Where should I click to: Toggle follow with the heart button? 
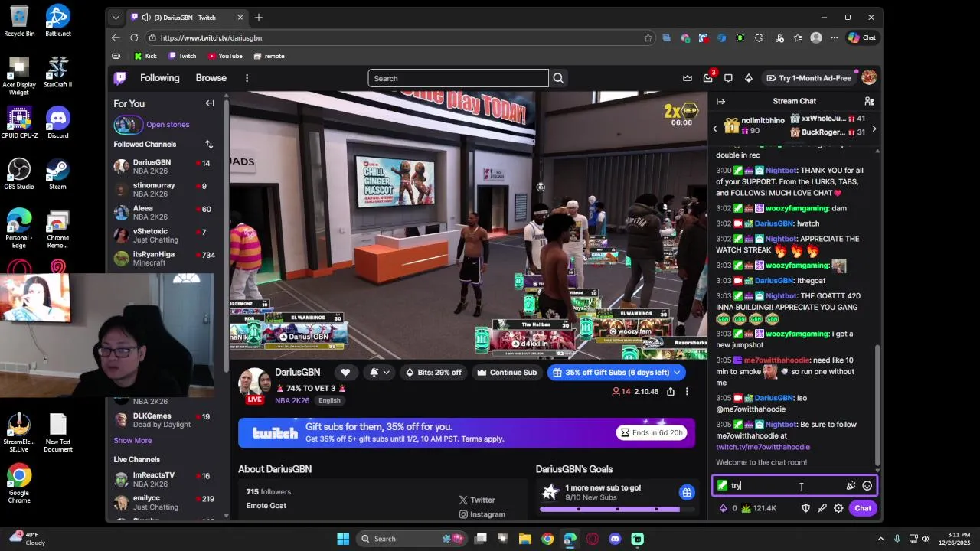click(x=345, y=373)
